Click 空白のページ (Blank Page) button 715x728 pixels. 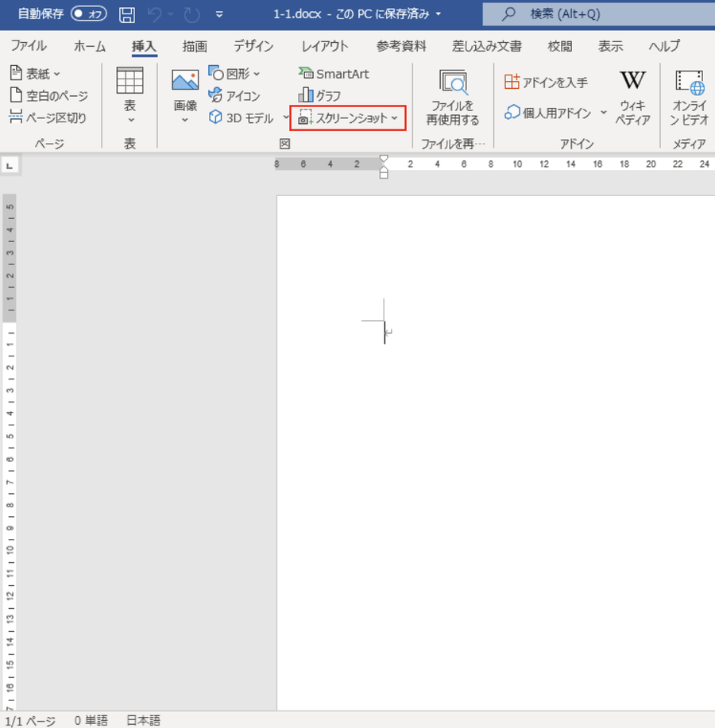coord(48,96)
